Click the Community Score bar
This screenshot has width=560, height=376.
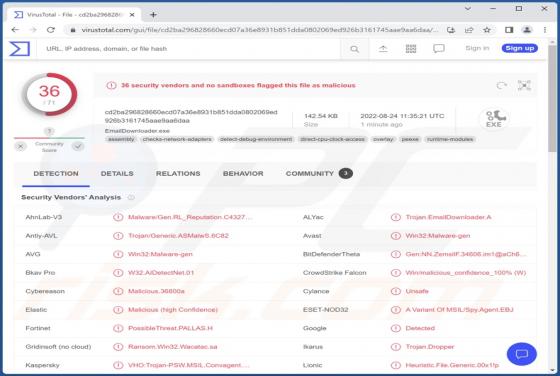49,138
